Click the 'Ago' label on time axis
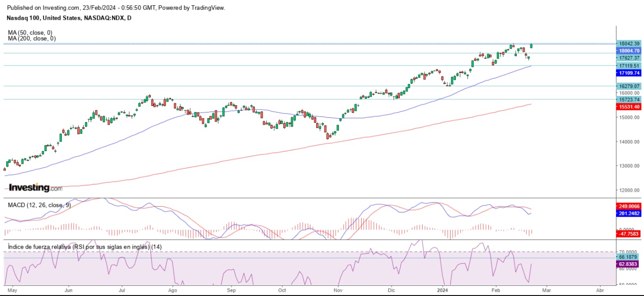The height and width of the screenshot is (296, 644). point(172,291)
